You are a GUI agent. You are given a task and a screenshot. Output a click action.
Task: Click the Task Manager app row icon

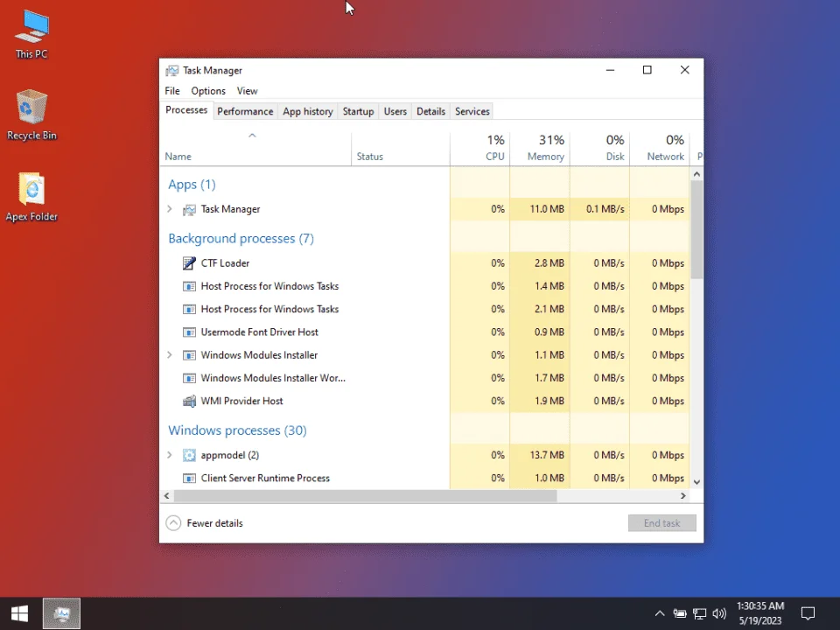tap(189, 209)
